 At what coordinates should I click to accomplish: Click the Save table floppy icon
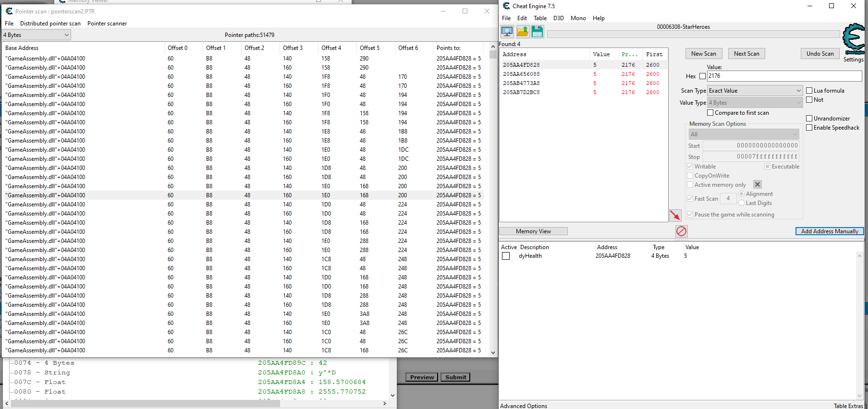(x=537, y=32)
